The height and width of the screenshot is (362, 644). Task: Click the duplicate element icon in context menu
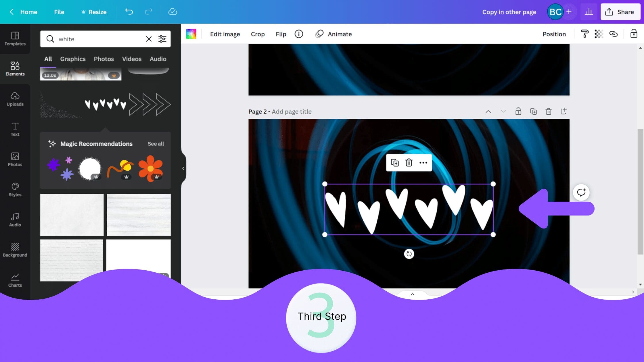[x=394, y=163]
